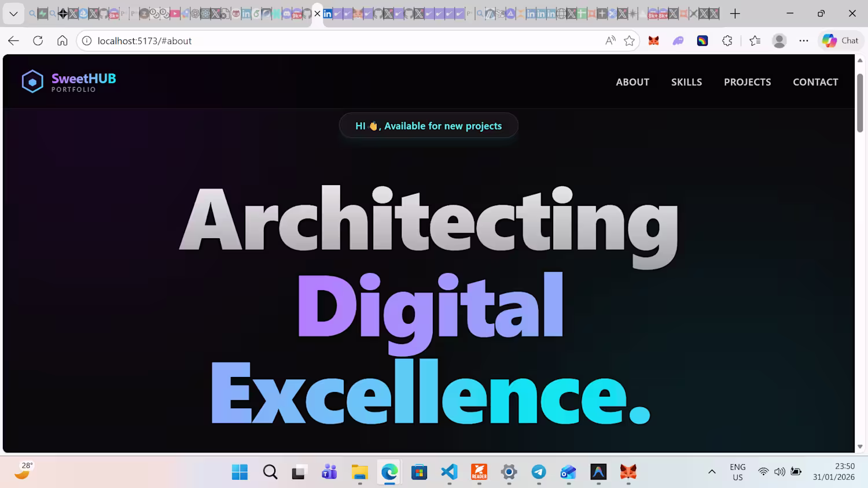868x488 pixels.
Task: Open the MetaMask fox extension in toolbar
Action: (x=654, y=40)
